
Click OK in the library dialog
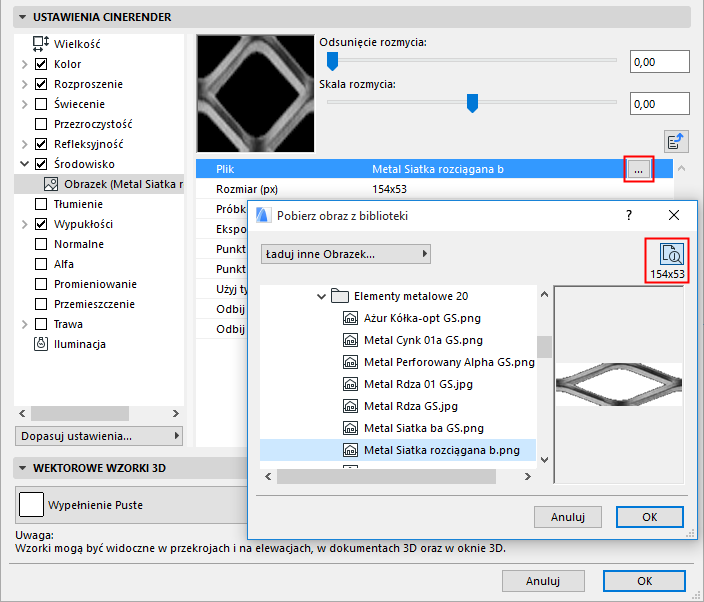650,517
